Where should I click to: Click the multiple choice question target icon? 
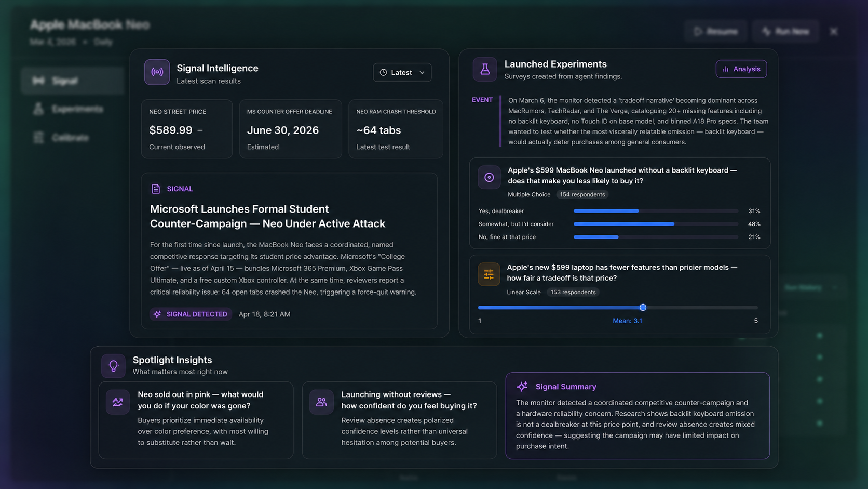[489, 177]
